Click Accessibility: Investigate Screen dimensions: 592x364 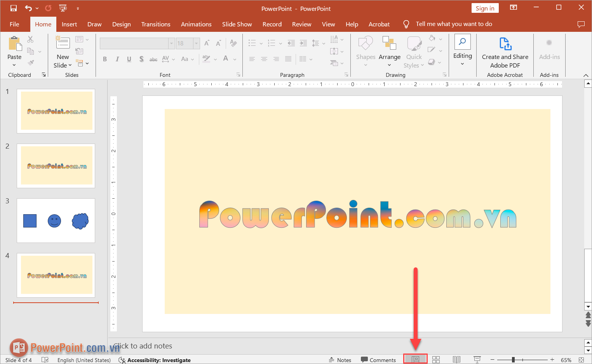coord(155,360)
